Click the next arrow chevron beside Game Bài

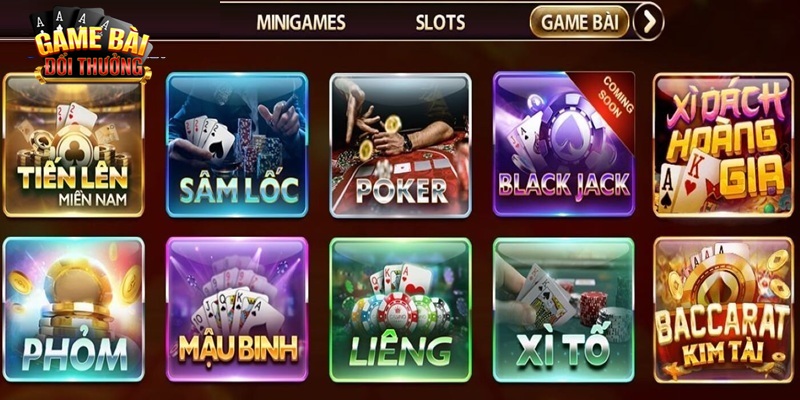(x=648, y=22)
